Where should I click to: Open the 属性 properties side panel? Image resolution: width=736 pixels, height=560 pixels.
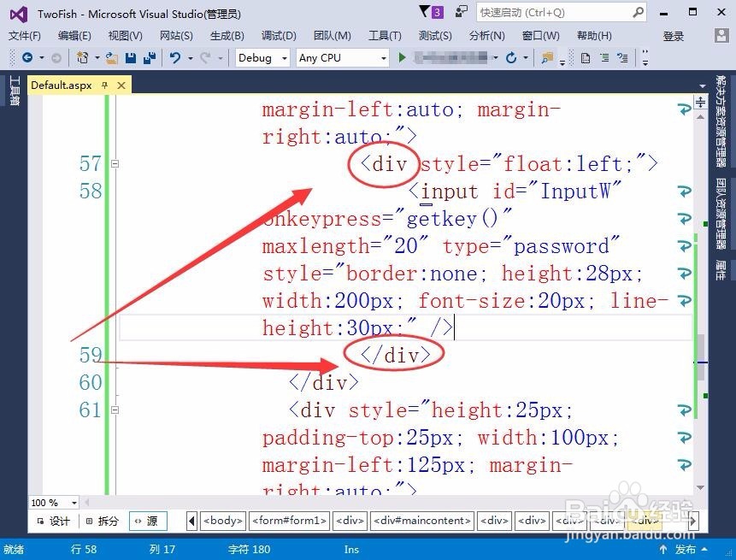721,269
